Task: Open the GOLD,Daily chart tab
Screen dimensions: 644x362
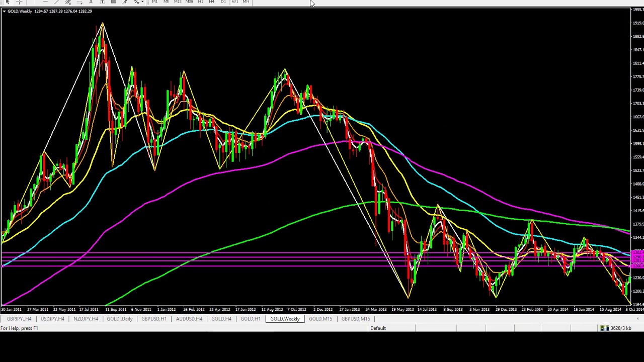Action: point(120,319)
